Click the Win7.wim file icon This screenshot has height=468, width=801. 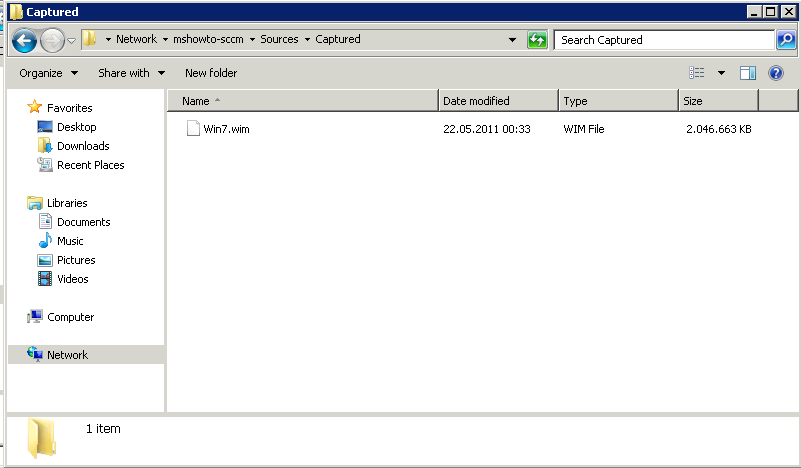click(x=193, y=128)
